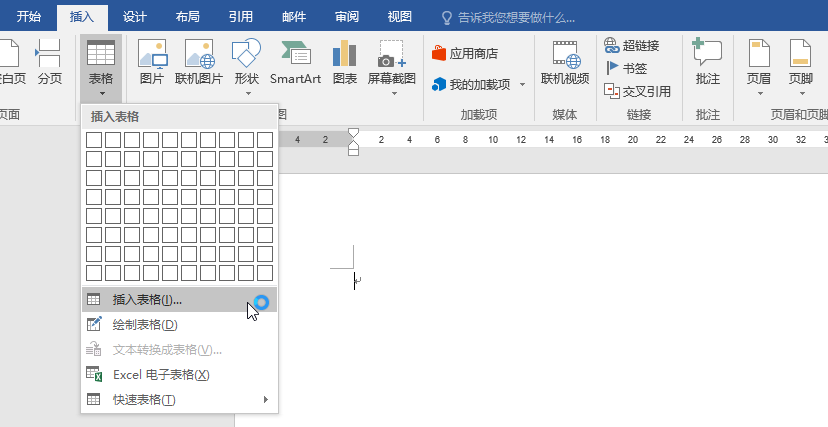Click the 告诉我您想要做什么 search box
This screenshot has height=427, width=828.
[x=515, y=17]
